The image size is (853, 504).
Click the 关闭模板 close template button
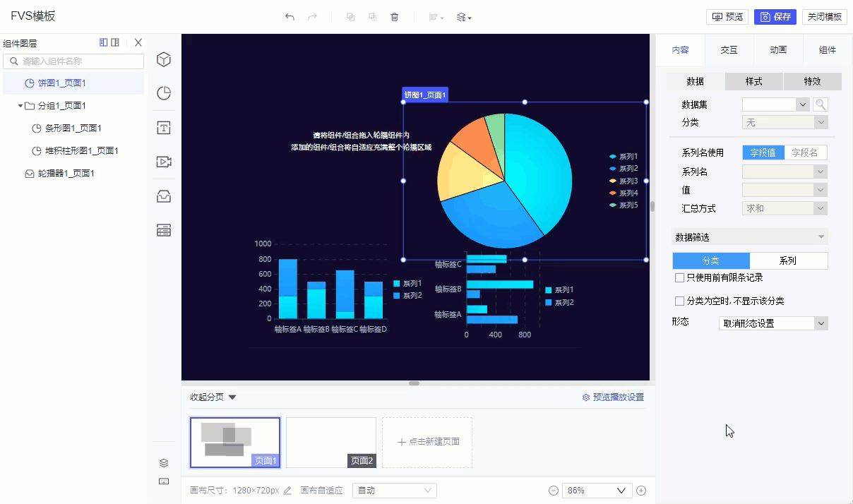pyautogui.click(x=825, y=17)
